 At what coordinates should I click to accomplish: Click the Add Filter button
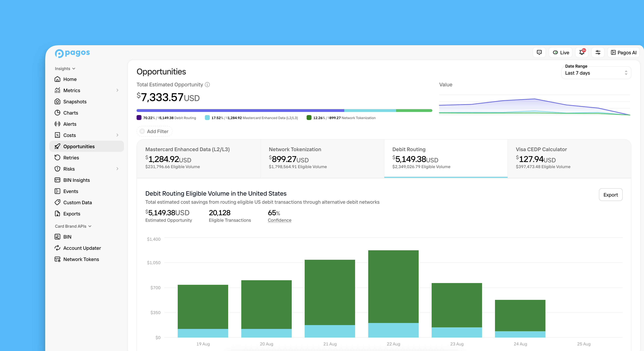click(x=154, y=131)
